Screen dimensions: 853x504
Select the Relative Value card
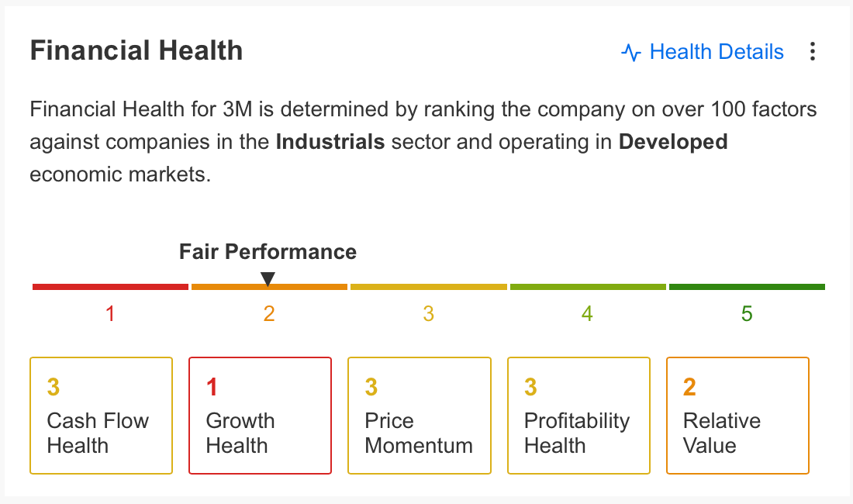coord(737,415)
